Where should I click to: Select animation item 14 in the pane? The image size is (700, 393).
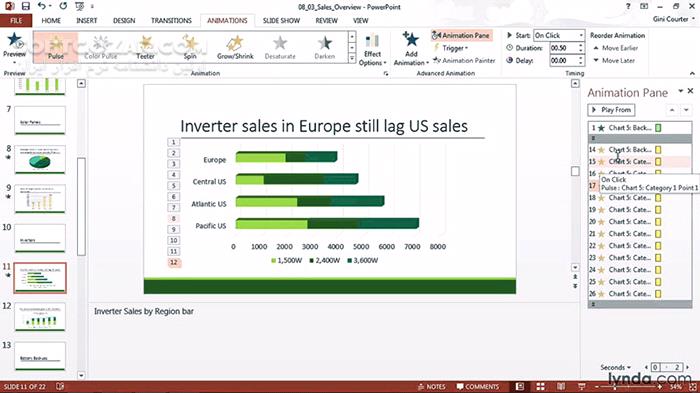point(640,150)
